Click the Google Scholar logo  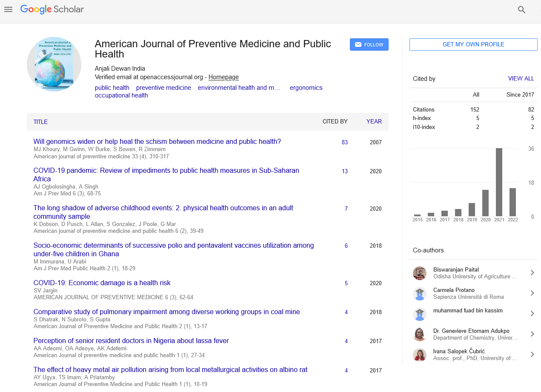pos(52,9)
